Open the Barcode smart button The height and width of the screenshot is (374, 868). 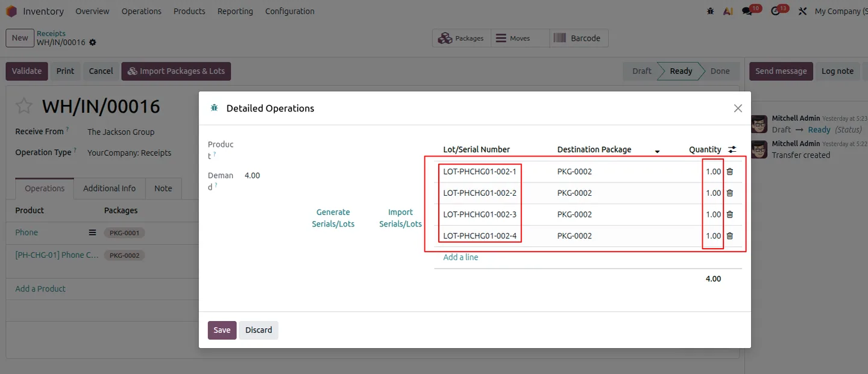pyautogui.click(x=577, y=38)
